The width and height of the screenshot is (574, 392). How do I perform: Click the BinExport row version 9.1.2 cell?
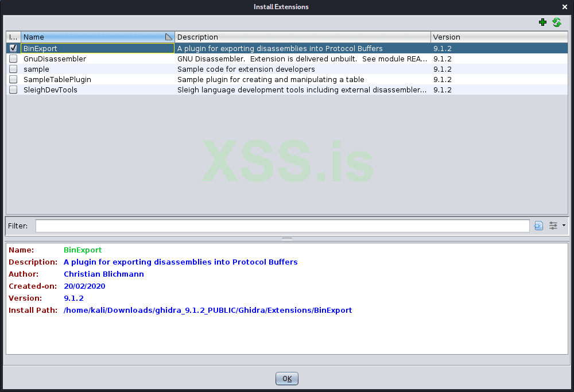(499, 48)
